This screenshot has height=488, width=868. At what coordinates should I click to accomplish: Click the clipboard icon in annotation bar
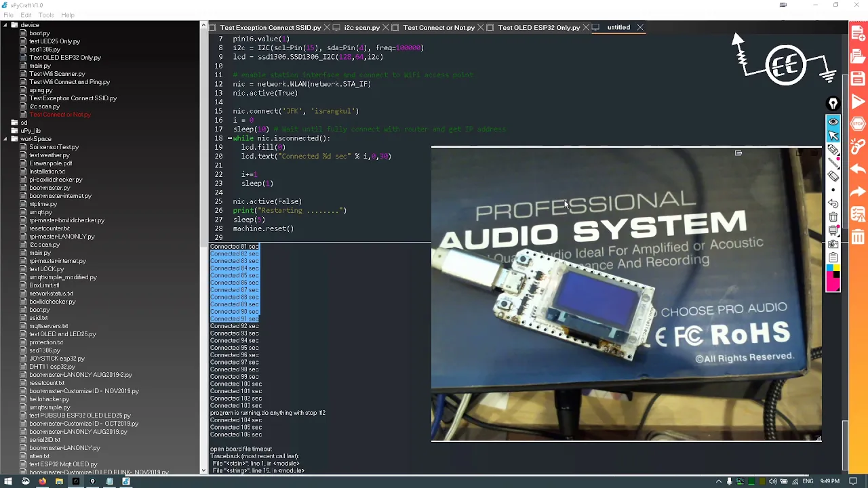[833, 258]
